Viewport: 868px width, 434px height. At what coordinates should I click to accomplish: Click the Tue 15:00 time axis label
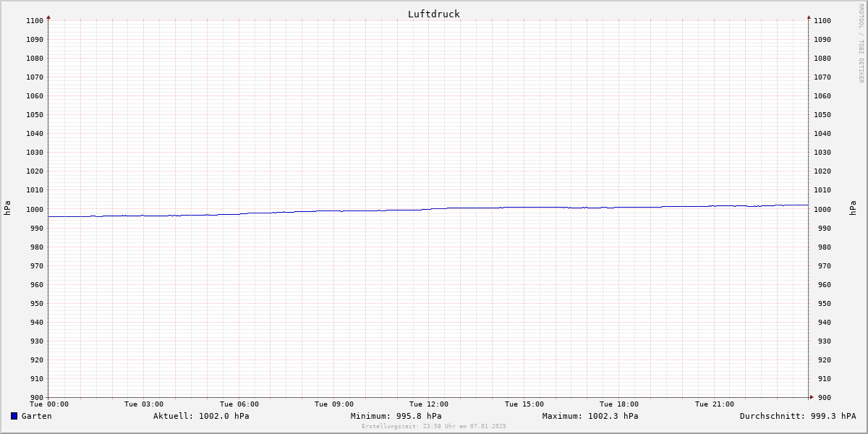tap(524, 404)
